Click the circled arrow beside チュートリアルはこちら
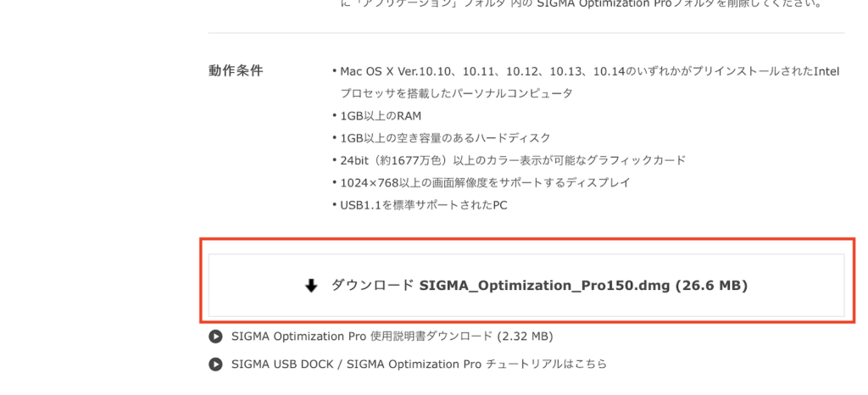The height and width of the screenshot is (395, 868). point(214,364)
